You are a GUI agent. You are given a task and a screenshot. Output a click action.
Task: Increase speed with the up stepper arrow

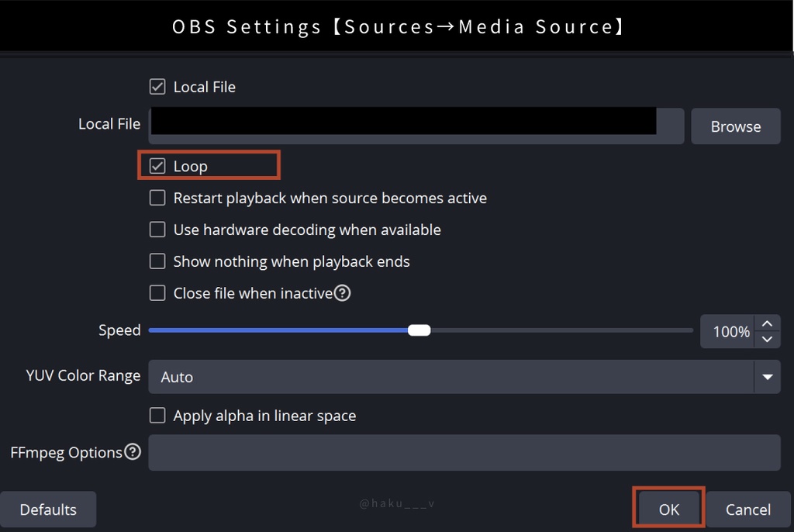pyautogui.click(x=767, y=323)
